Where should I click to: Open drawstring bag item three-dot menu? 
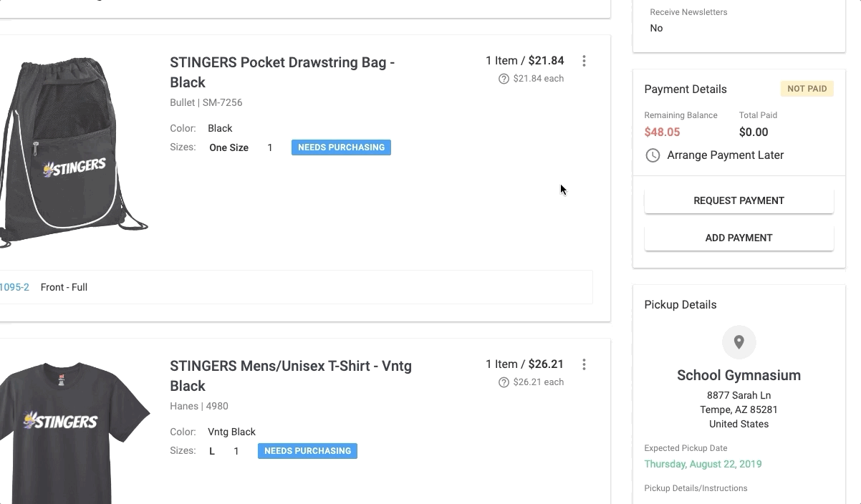[584, 62]
